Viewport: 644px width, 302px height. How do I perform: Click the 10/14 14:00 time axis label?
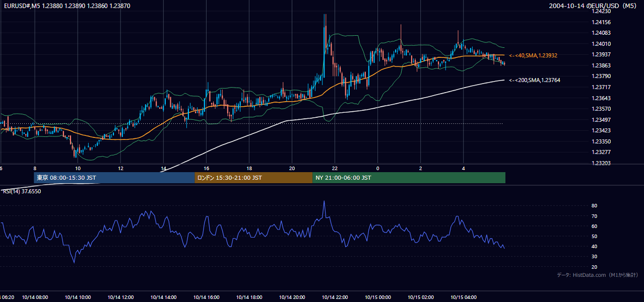point(163,297)
